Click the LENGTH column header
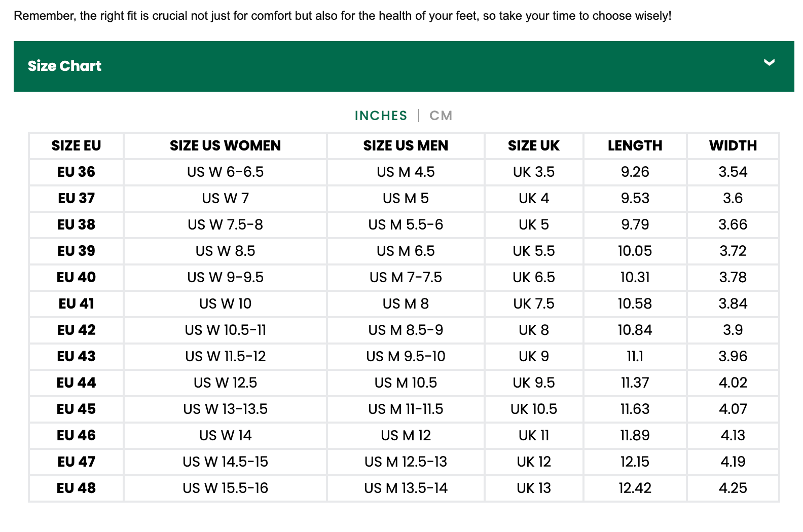This screenshot has width=803, height=532. point(635,146)
